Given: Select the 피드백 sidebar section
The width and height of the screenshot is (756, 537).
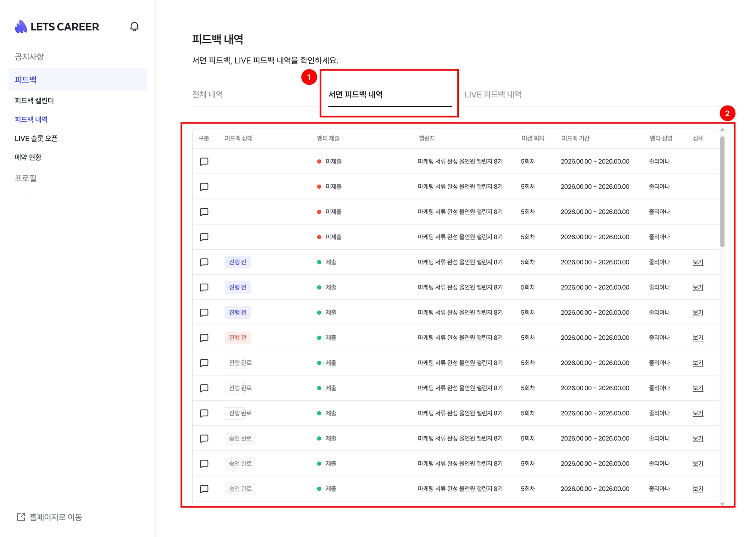Looking at the screenshot, I should (x=78, y=79).
